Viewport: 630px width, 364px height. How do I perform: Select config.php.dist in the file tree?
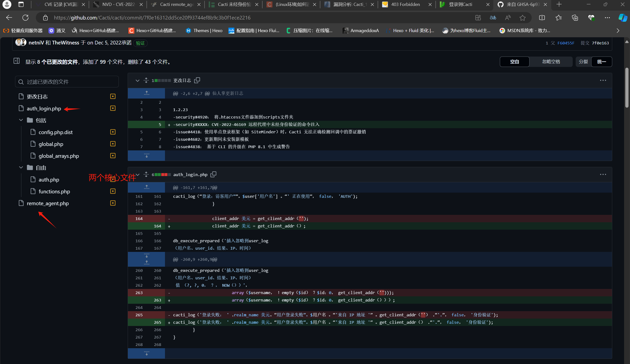(x=56, y=132)
